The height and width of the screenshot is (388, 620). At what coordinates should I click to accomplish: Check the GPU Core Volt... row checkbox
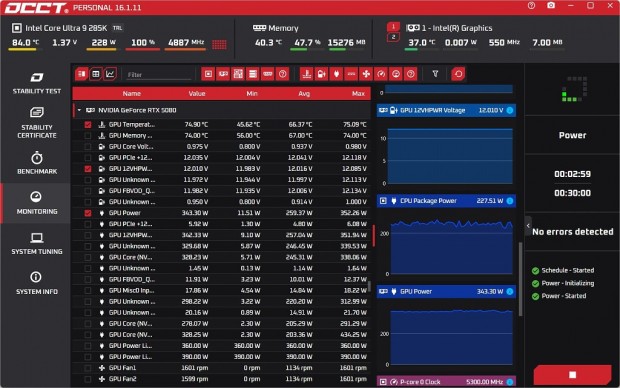(88, 147)
